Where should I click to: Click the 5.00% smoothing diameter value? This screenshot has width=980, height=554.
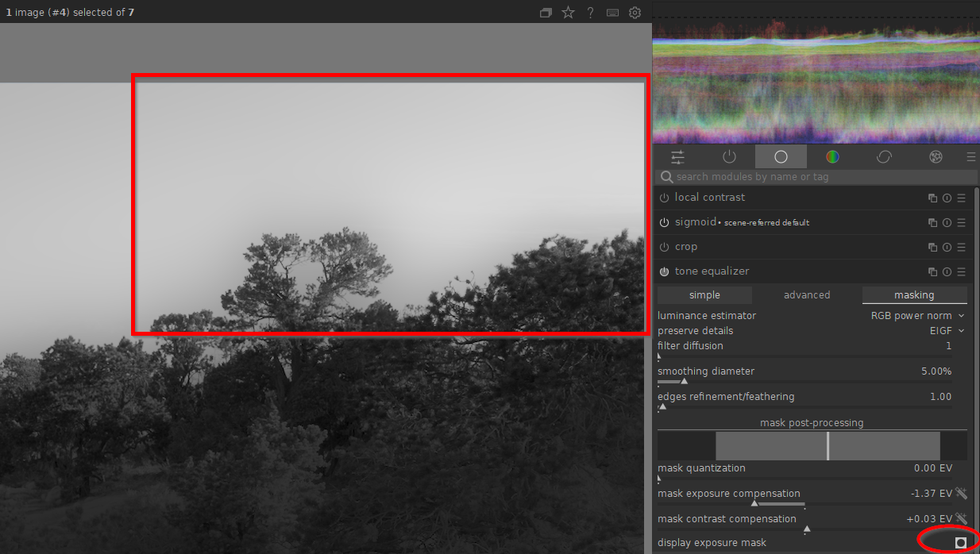coord(936,371)
